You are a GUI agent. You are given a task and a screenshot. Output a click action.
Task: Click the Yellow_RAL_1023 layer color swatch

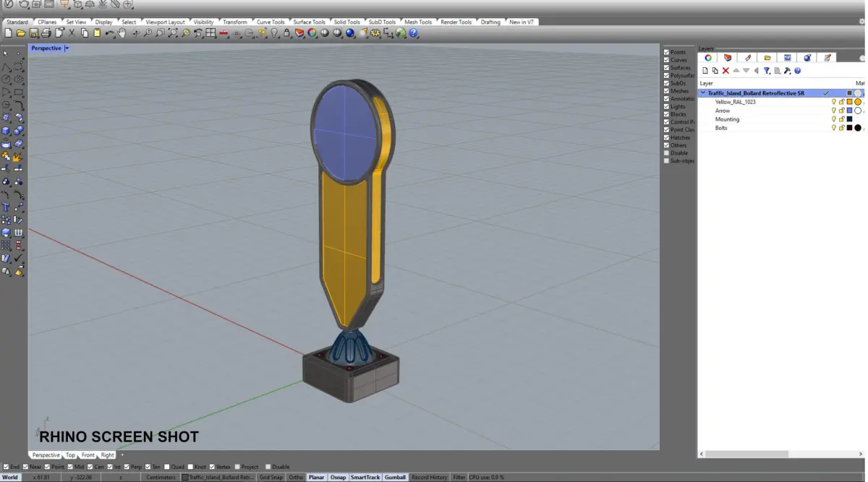click(x=849, y=102)
